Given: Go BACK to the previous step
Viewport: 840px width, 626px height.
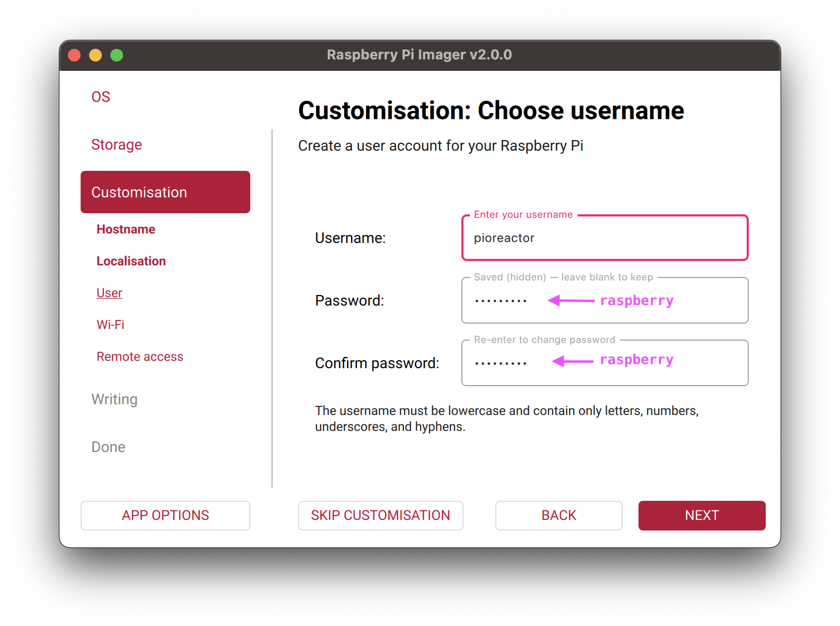Looking at the screenshot, I should coord(559,515).
